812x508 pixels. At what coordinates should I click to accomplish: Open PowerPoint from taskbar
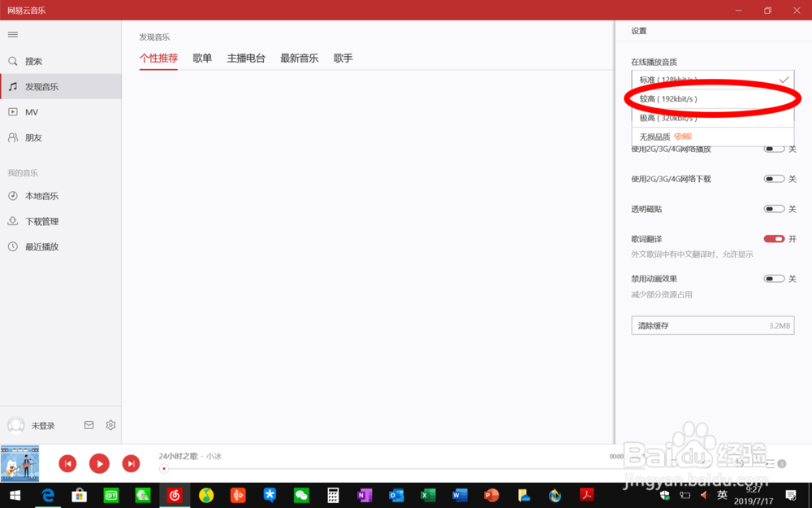point(491,496)
